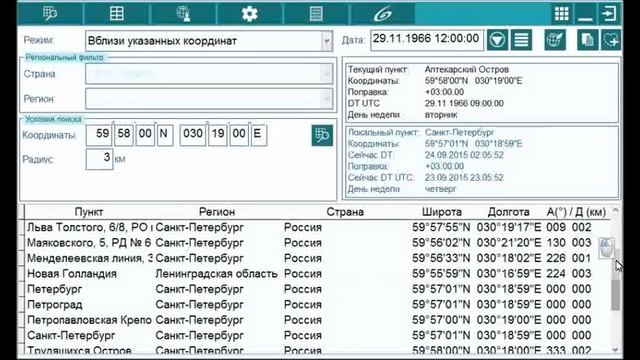Click the copy documents icon
Image resolution: width=640 pixels, height=360 pixels.
pos(587,40)
